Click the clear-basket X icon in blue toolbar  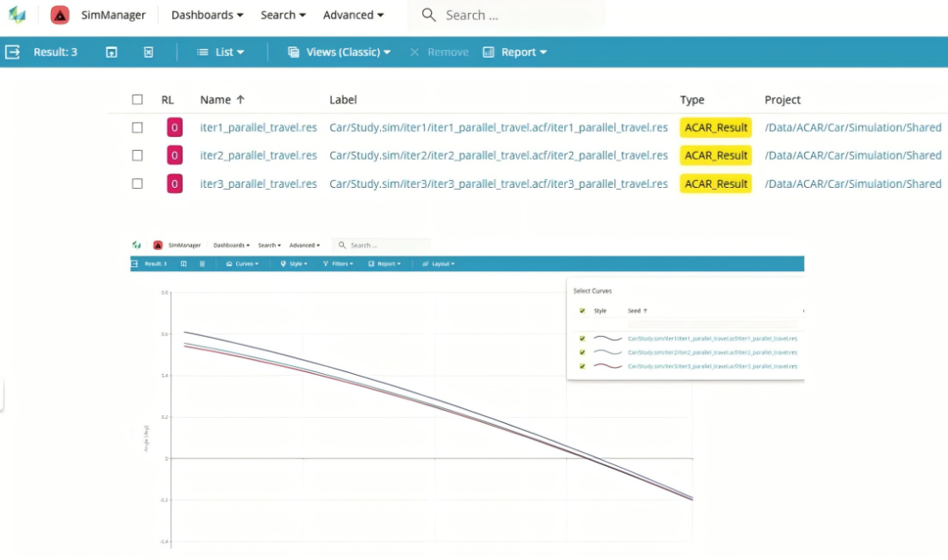point(148,52)
